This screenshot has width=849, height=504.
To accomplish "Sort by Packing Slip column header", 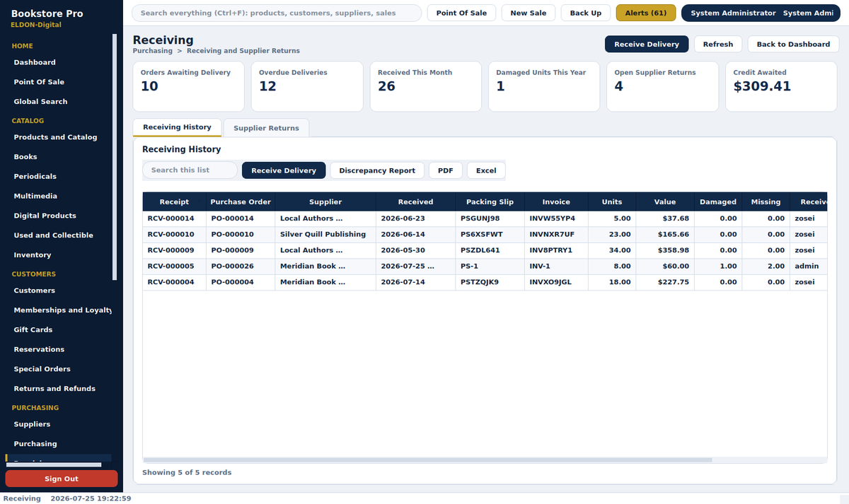I will click(490, 201).
